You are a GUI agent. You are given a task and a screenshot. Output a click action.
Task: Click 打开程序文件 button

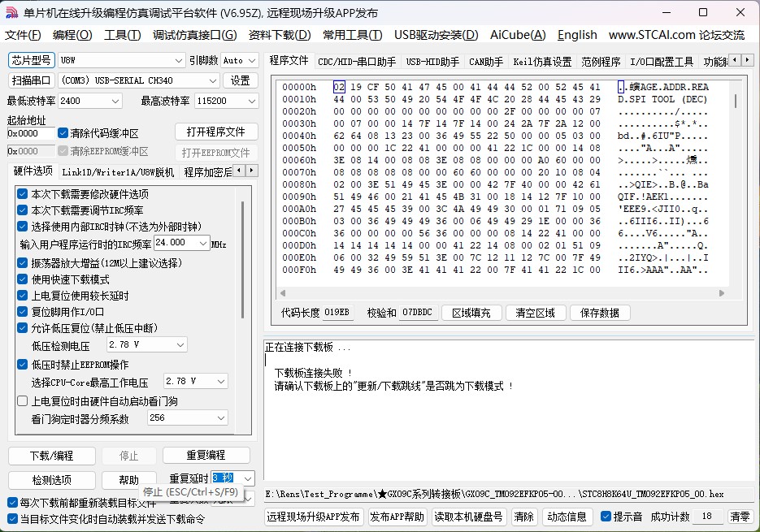(216, 132)
